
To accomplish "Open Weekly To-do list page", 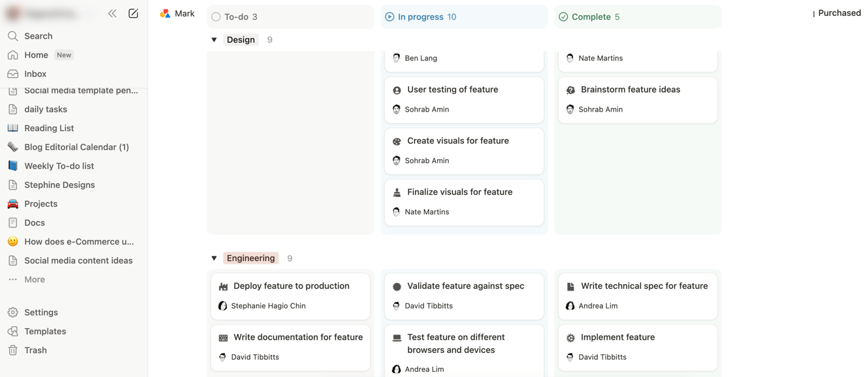I will 59,166.
